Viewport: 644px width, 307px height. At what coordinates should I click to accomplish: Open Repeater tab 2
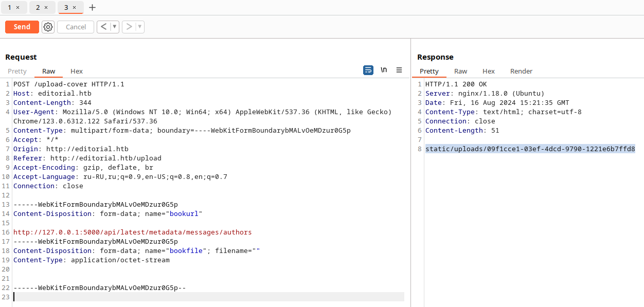38,7
